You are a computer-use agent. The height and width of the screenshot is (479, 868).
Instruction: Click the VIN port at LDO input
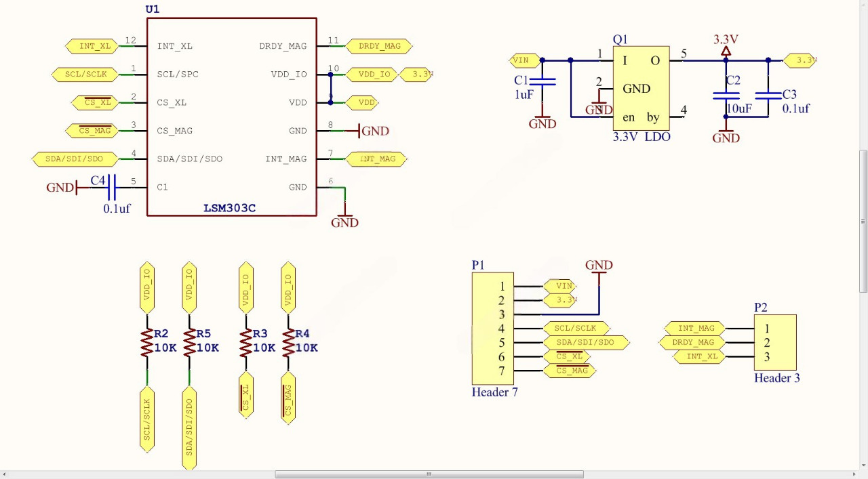click(x=521, y=60)
